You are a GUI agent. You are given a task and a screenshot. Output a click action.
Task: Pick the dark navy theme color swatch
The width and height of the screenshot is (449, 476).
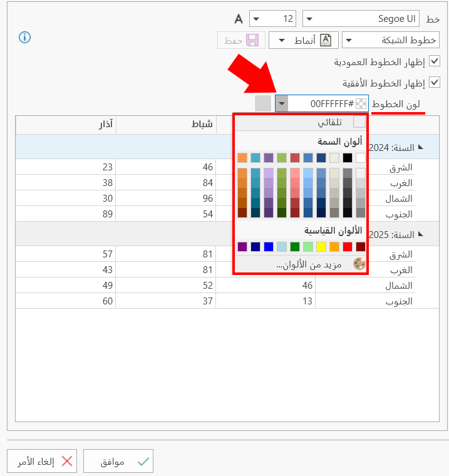[321, 158]
